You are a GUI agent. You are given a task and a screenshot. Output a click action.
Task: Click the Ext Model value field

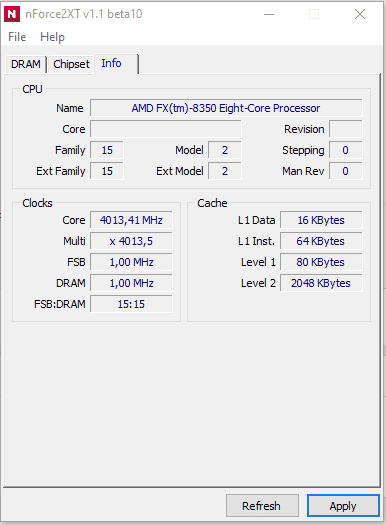(x=225, y=171)
